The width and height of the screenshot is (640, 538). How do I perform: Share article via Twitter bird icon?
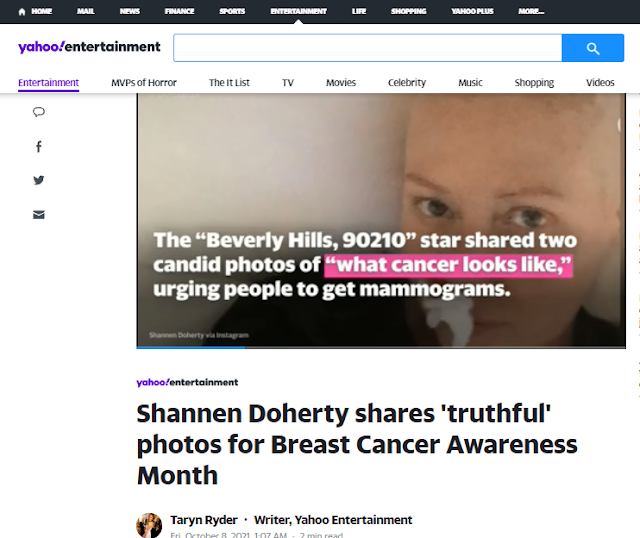[39, 180]
